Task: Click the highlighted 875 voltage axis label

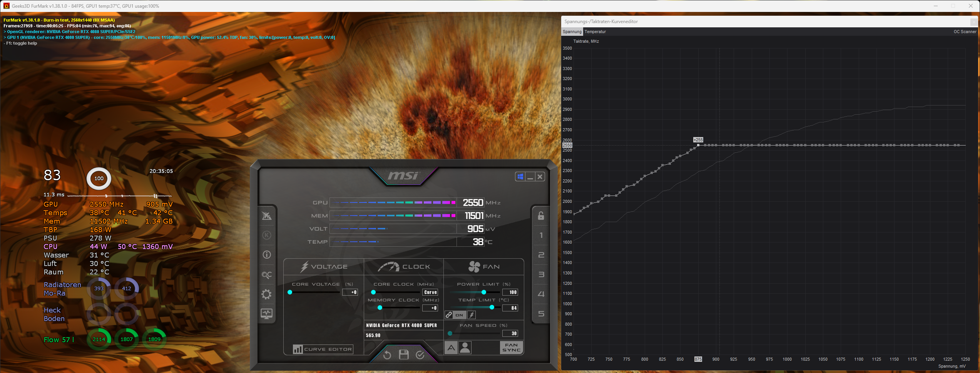Action: pos(698,359)
